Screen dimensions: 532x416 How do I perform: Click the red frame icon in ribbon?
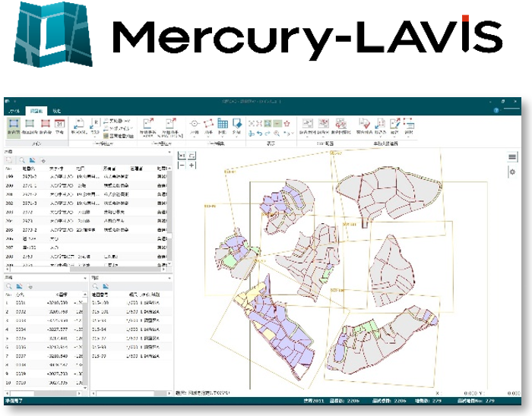46,123
